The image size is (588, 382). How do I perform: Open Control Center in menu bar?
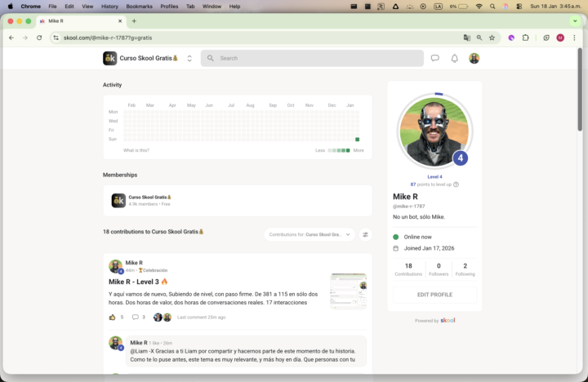519,7
